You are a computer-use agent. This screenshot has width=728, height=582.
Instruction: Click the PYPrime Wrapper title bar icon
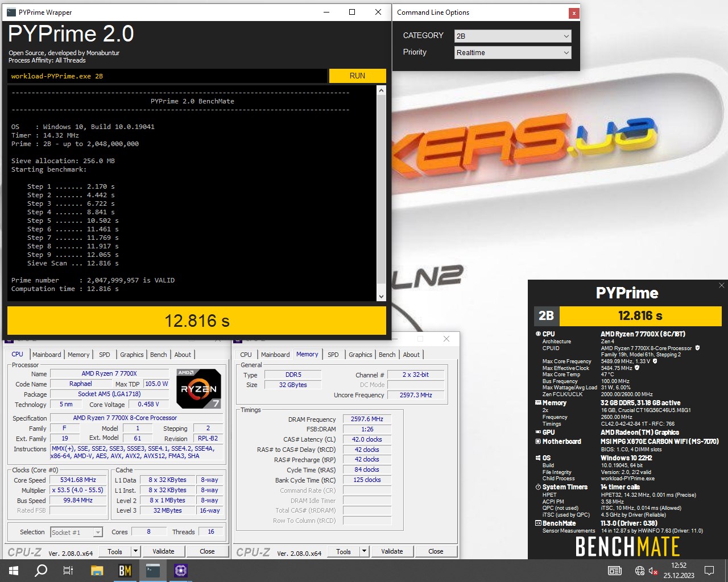11,12
